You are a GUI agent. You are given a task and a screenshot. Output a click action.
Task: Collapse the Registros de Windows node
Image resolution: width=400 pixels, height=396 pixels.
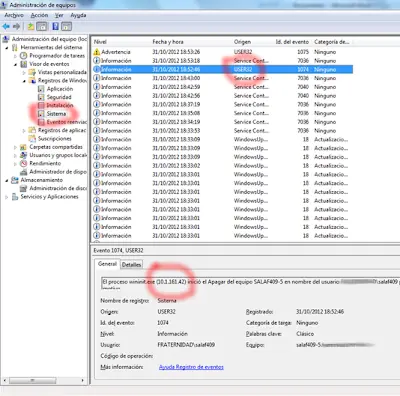[24, 81]
